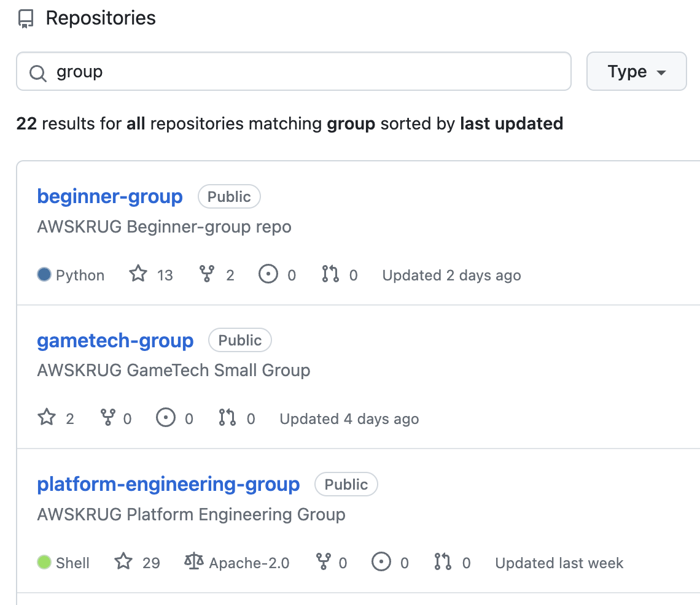The height and width of the screenshot is (605, 700).
Task: Click the issues icon on platform-engineering-group row
Action: (381, 562)
